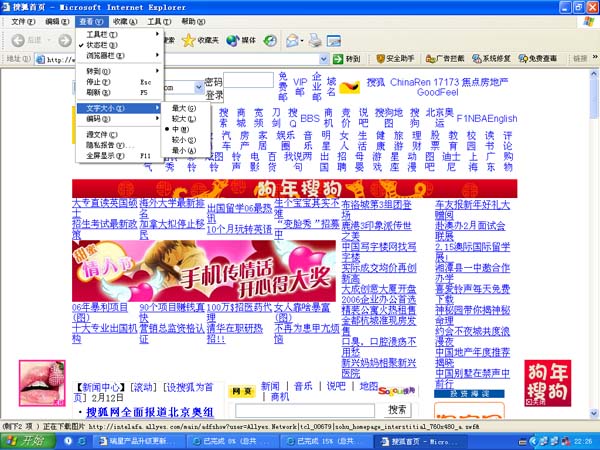Choose 停止 stop in the View menu
The image size is (600, 450).
[x=120, y=82]
